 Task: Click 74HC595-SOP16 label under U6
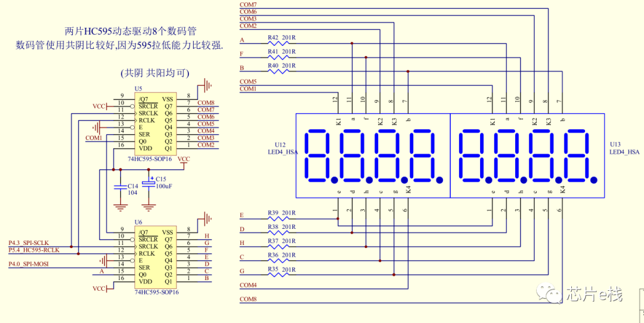[156, 292]
